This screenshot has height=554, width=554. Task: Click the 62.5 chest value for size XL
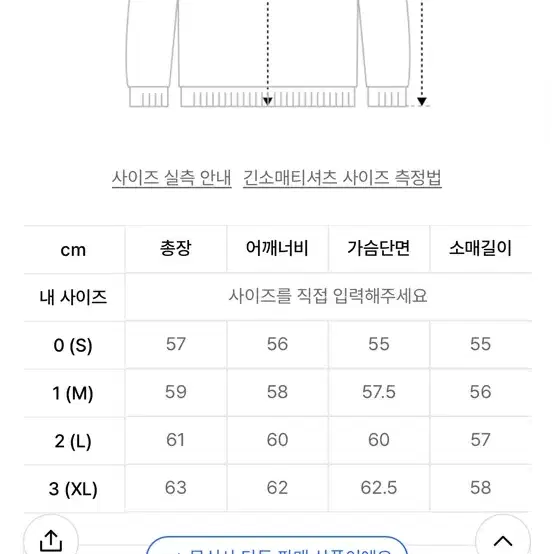coord(379,488)
